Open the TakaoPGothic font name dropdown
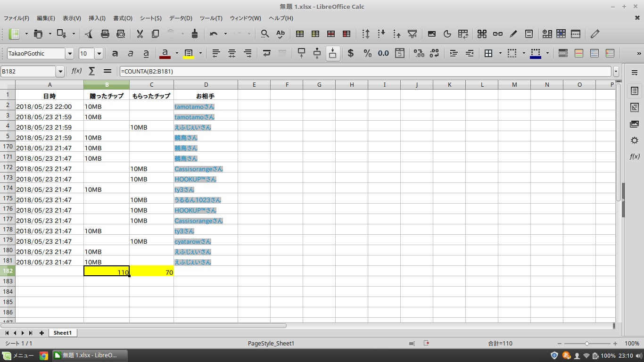The width and height of the screenshot is (644, 362). (x=70, y=54)
